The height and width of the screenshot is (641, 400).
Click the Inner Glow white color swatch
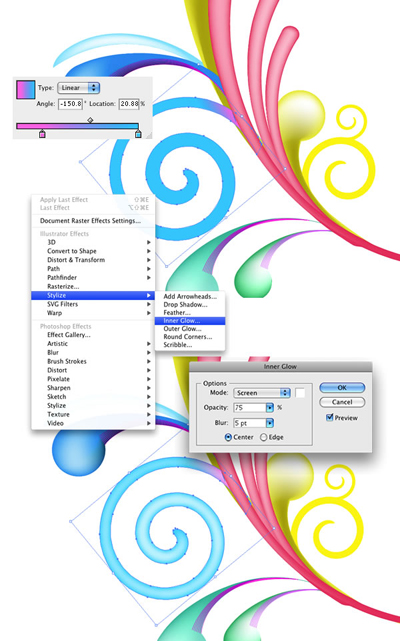(x=300, y=393)
